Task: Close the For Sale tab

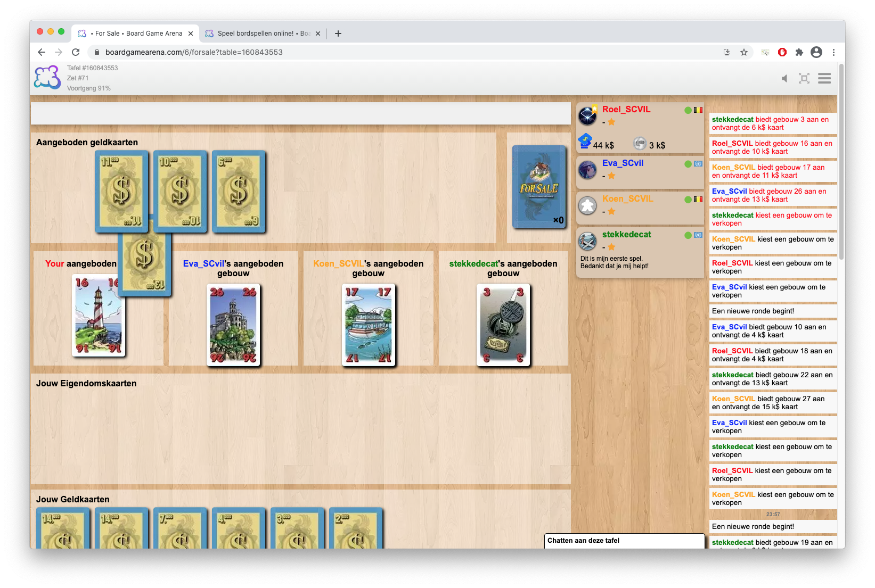Action: click(191, 34)
